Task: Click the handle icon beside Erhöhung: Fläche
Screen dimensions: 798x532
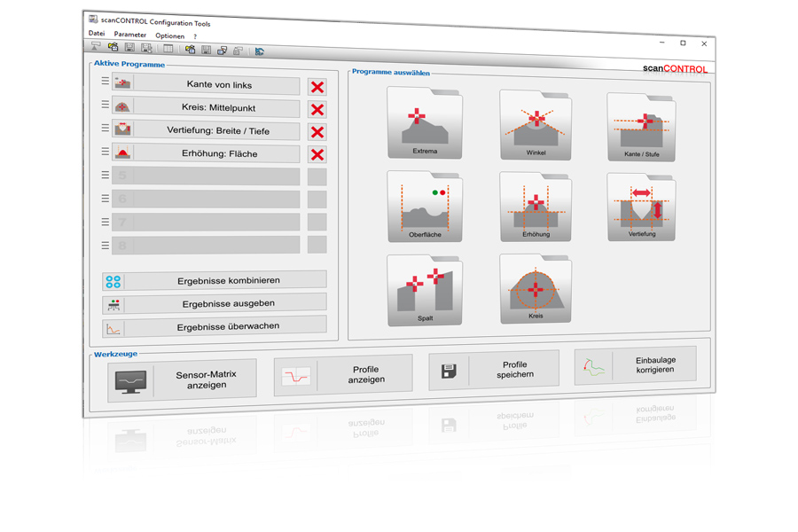Action: [x=105, y=153]
